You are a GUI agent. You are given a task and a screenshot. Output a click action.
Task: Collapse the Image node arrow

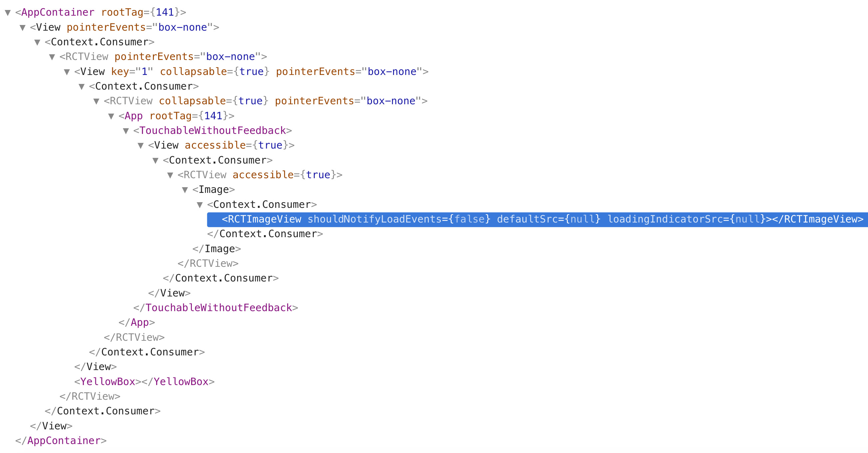click(x=185, y=190)
